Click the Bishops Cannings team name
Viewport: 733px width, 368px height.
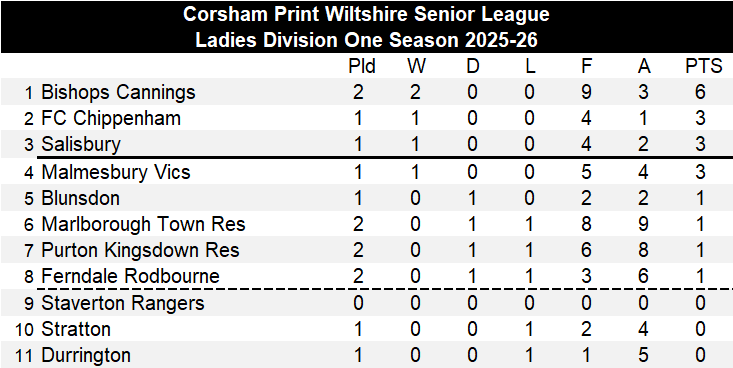coord(118,92)
